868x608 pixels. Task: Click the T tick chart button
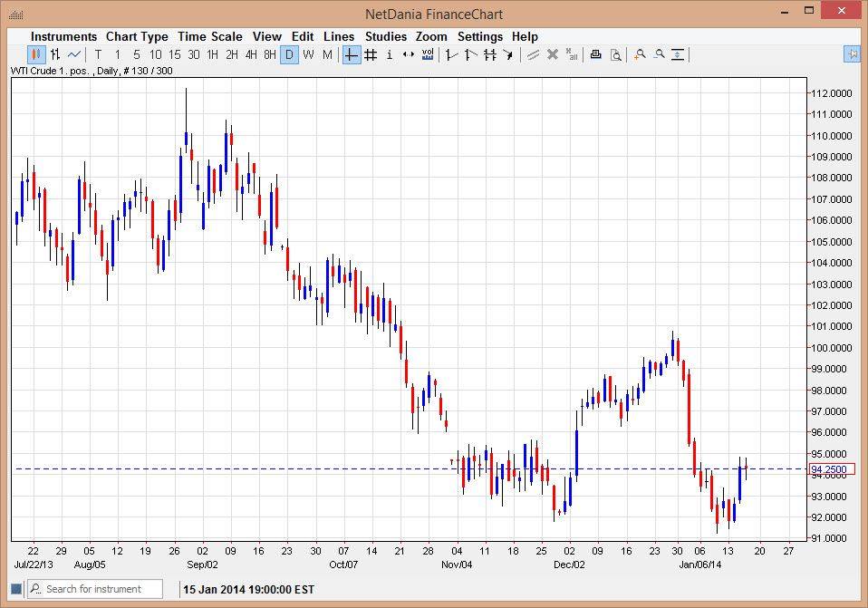(x=97, y=55)
